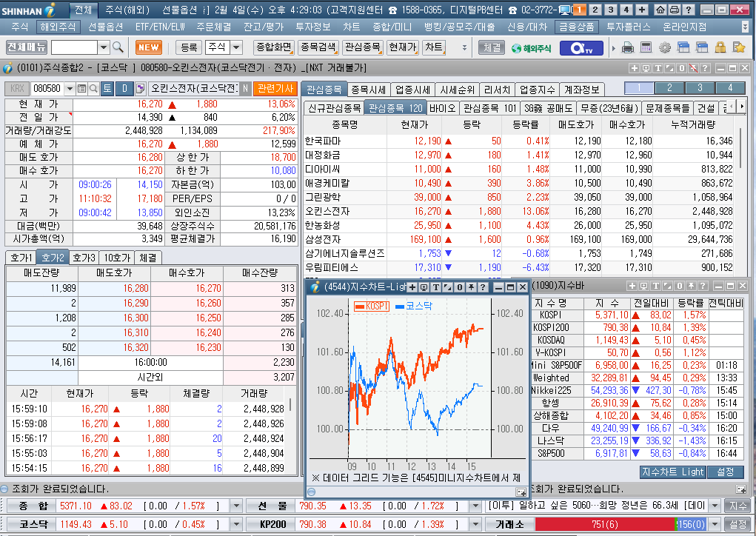Click the printer icon in title bar

[674, 9]
